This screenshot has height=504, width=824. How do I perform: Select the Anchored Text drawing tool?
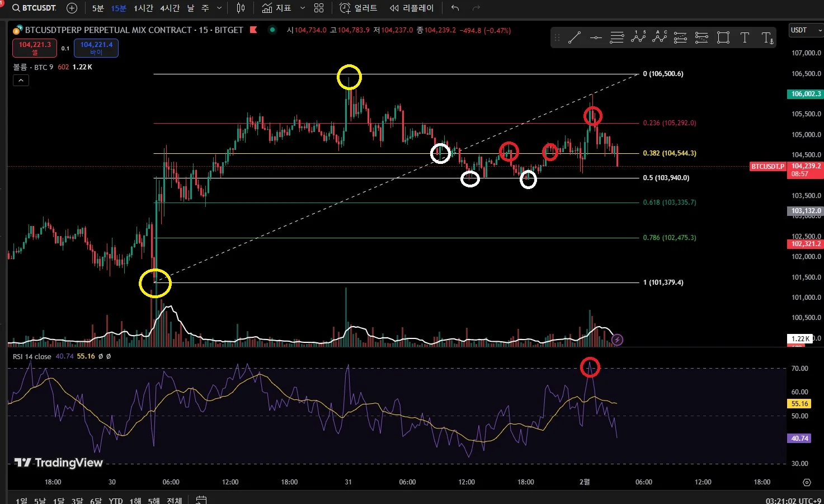point(768,37)
